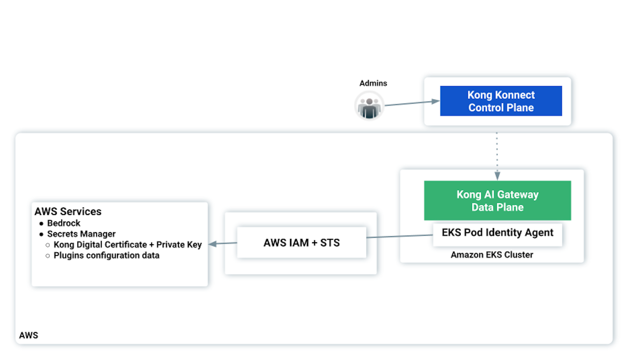Image resolution: width=644 pixels, height=362 pixels.
Task: Select Kong Digital Certificate + Private Key text
Action: coord(128,245)
